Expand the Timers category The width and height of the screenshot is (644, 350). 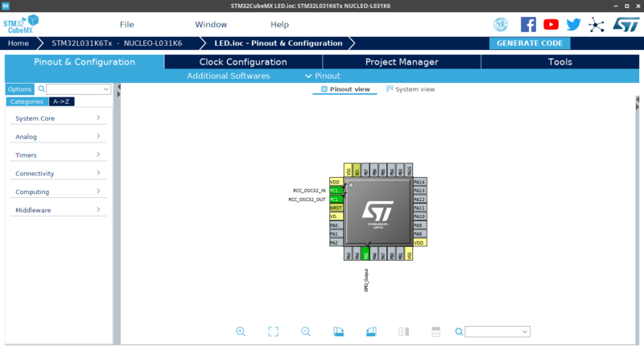tap(56, 155)
